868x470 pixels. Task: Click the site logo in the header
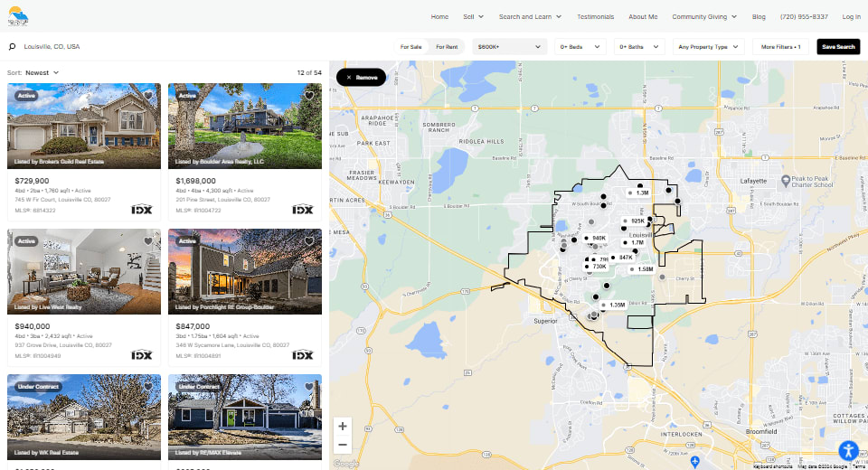click(x=18, y=16)
